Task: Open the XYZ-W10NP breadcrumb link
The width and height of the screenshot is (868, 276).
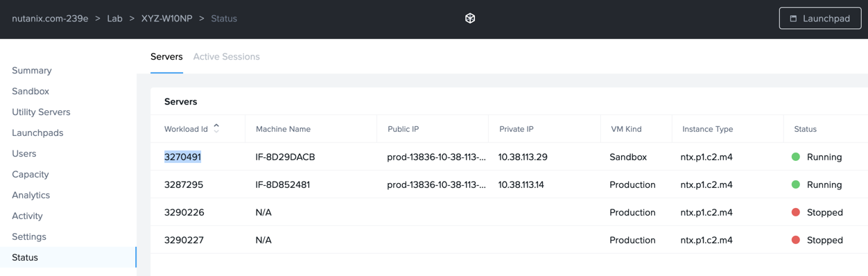Action: click(166, 19)
